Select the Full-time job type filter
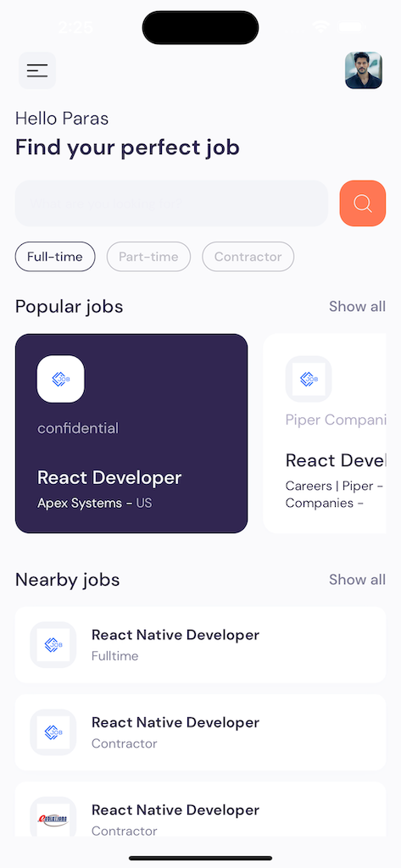Viewport: 401px width, 868px height. [x=55, y=257]
